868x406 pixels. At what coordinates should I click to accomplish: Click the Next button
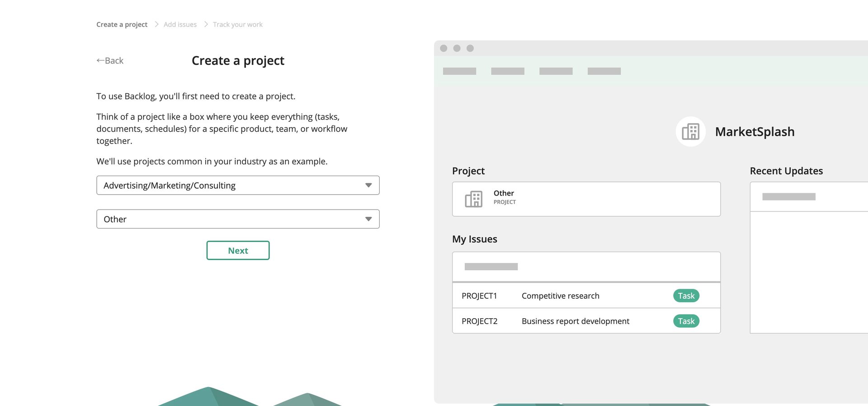coord(238,250)
